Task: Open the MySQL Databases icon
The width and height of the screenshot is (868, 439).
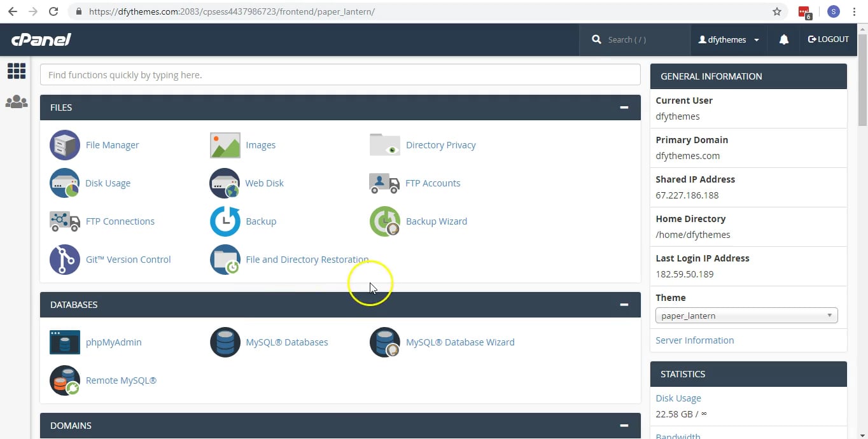Action: pos(225,342)
